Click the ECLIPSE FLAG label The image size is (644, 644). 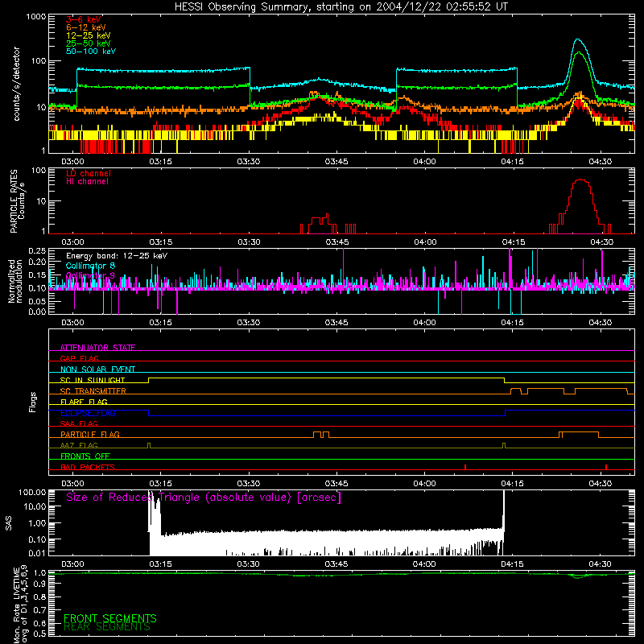coord(88,413)
